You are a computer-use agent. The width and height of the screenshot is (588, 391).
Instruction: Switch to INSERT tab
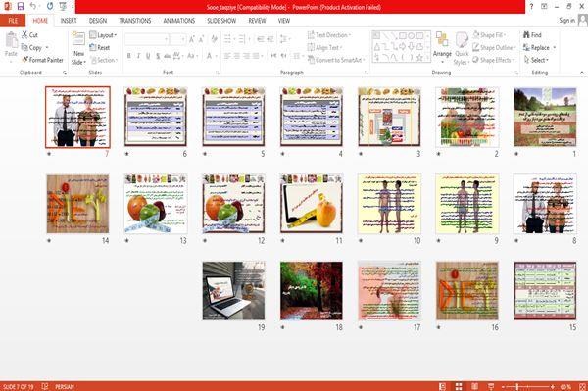(x=69, y=21)
